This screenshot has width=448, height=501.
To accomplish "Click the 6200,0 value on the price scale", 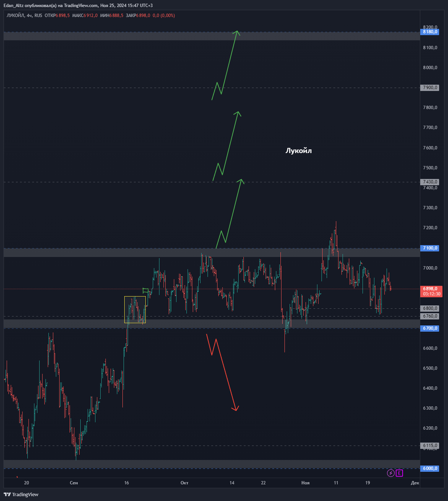I will pyautogui.click(x=430, y=428).
